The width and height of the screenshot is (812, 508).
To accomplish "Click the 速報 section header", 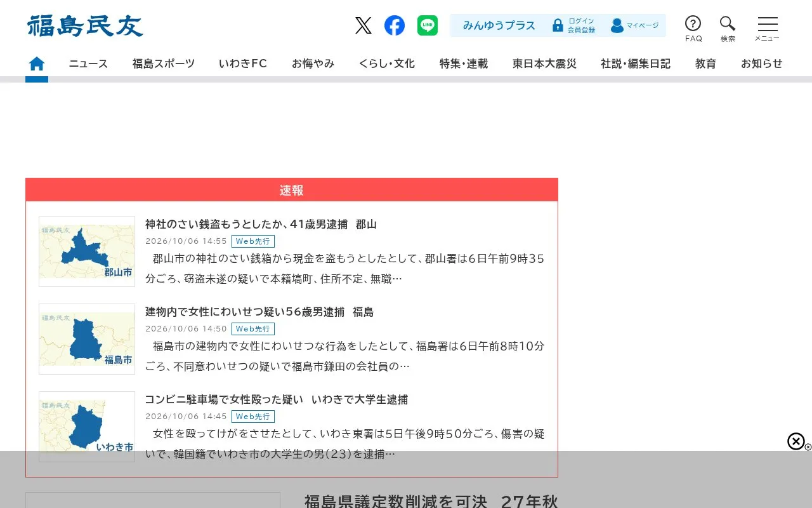I will [292, 190].
